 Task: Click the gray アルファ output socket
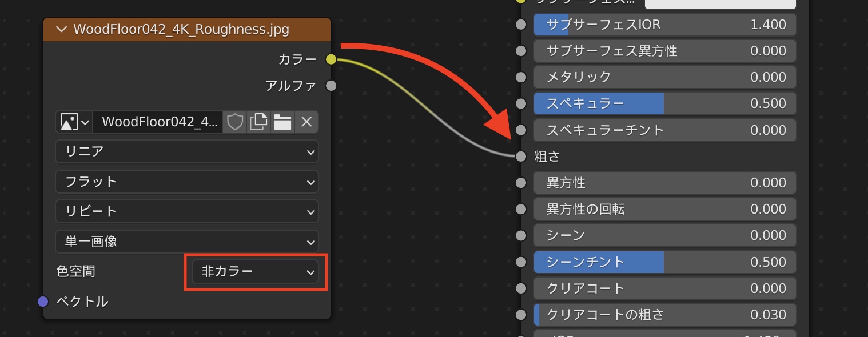[331, 86]
